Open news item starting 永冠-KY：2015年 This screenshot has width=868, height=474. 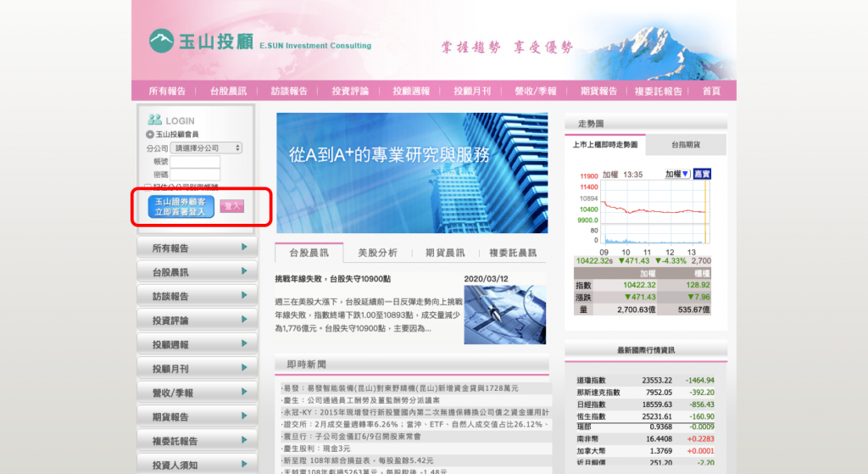click(x=415, y=412)
